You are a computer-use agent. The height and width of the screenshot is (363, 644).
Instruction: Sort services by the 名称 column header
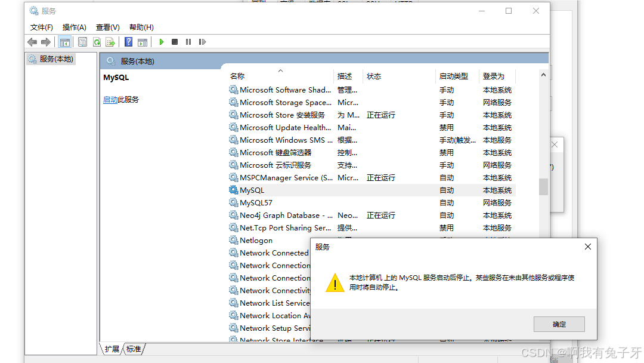coord(280,76)
